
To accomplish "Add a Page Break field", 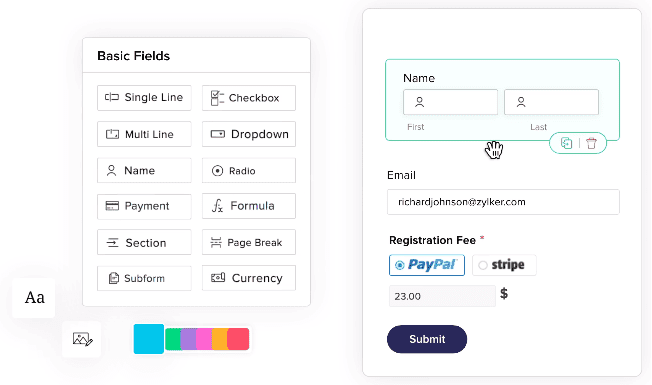I will [x=249, y=242].
